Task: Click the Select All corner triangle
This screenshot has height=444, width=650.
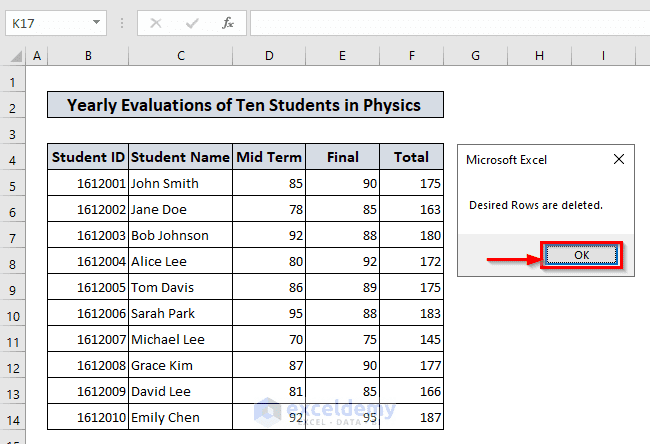Action: click(x=15, y=56)
